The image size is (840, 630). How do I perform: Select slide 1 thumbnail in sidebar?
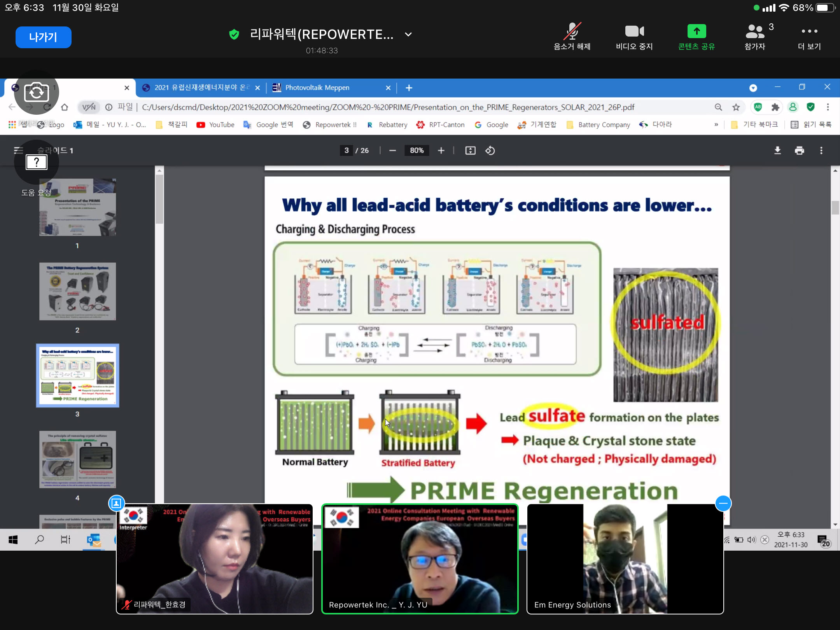tap(78, 207)
